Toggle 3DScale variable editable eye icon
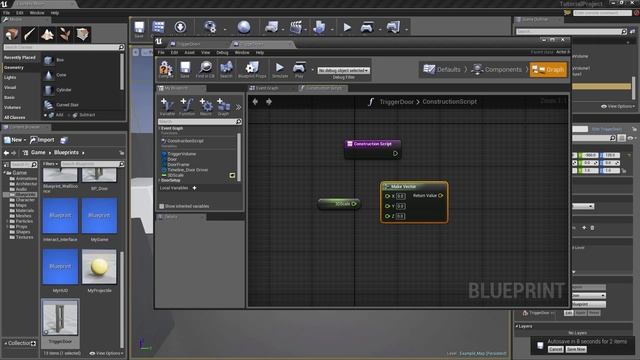The width and height of the screenshot is (640, 360). click(x=232, y=175)
